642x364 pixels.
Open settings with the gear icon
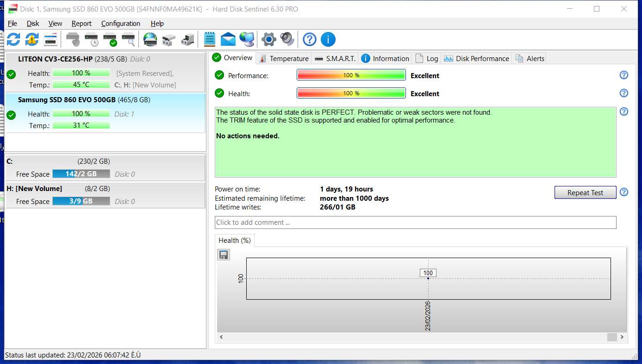point(269,40)
